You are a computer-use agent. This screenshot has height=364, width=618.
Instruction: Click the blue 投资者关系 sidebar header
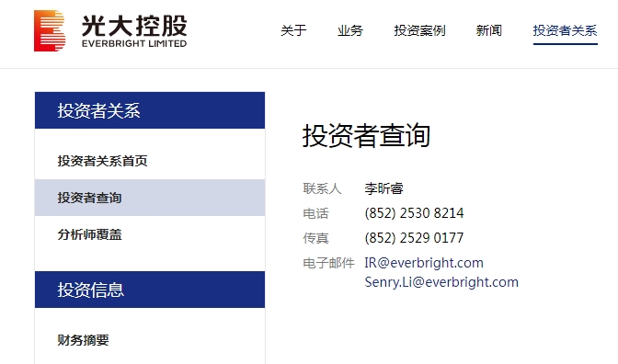coord(150,110)
